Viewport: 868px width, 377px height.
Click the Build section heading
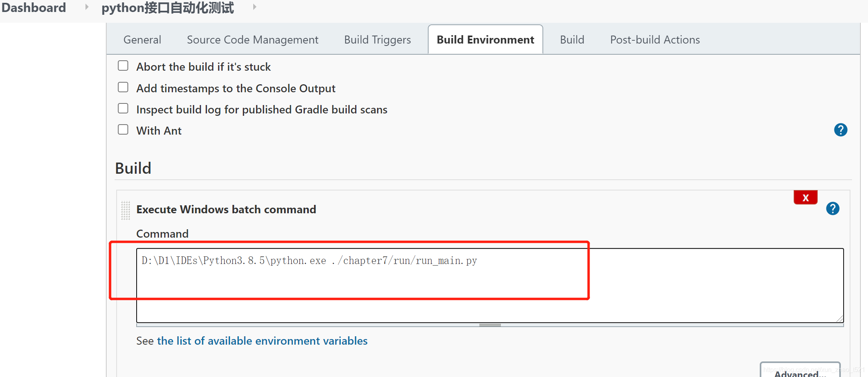click(x=133, y=168)
